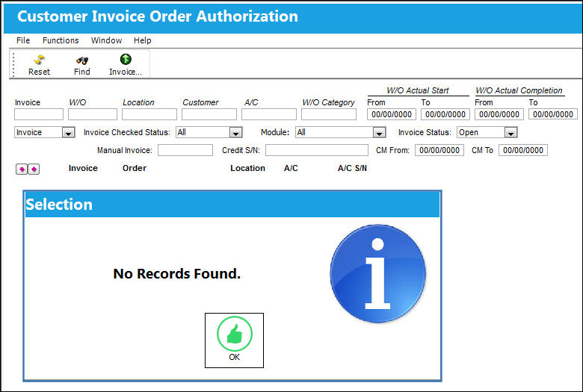Click the Invoice input field
Image resolution: width=583 pixels, height=392 pixels.
(x=39, y=114)
